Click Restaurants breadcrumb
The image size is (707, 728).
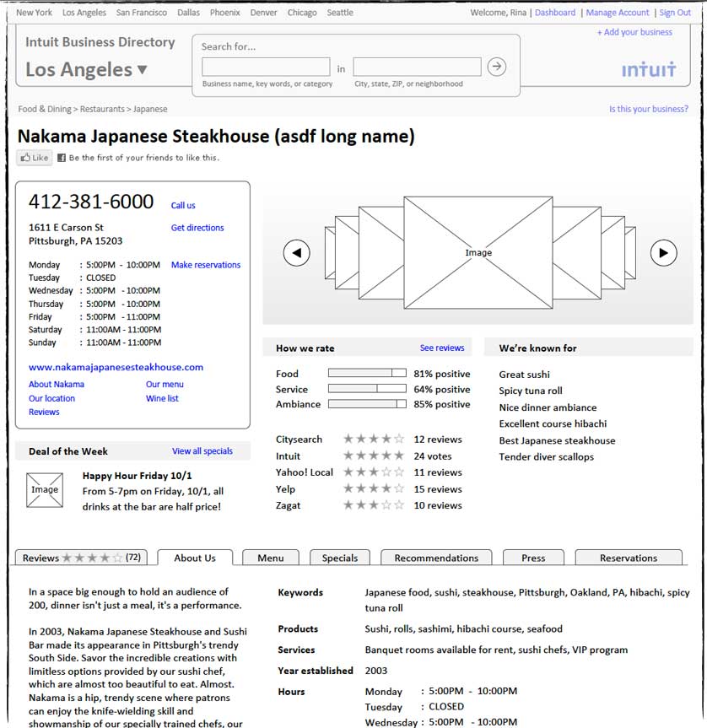102,109
